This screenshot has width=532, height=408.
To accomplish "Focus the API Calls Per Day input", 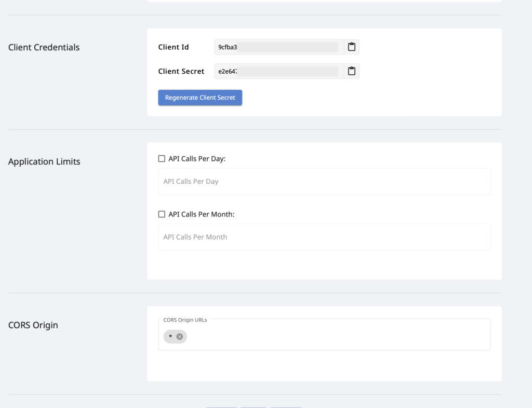I will point(324,182).
